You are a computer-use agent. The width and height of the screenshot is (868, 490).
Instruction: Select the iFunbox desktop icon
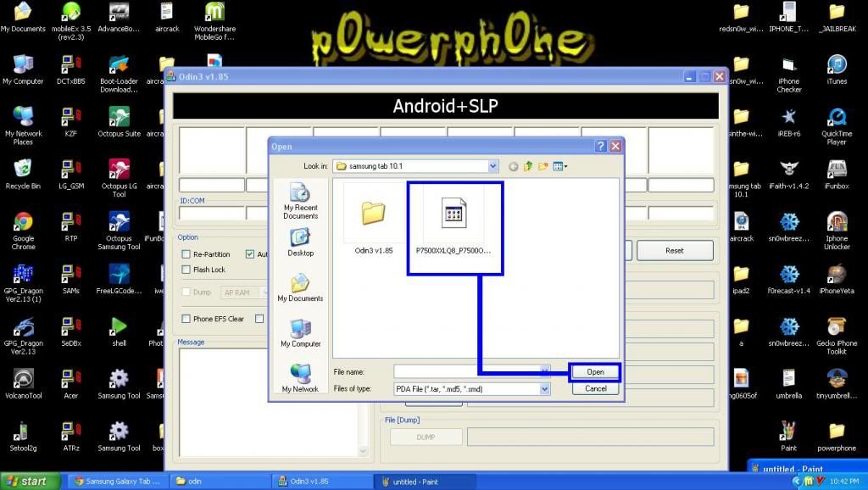[837, 175]
